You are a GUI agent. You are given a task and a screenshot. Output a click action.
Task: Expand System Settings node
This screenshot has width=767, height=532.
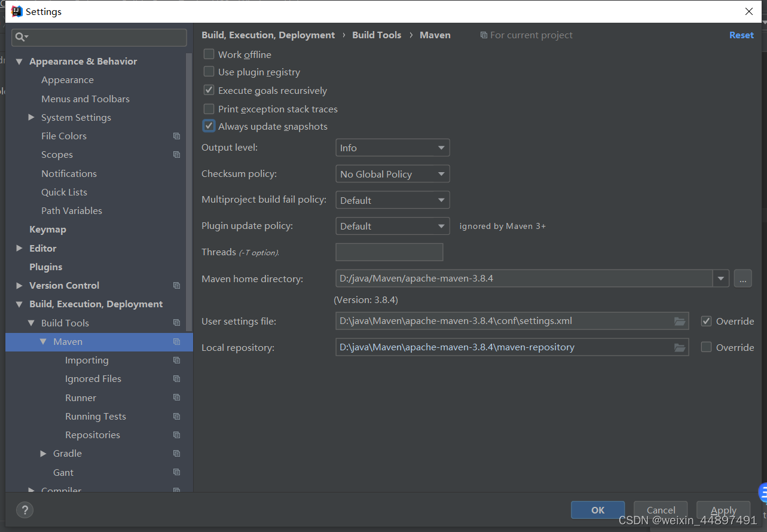pos(31,117)
